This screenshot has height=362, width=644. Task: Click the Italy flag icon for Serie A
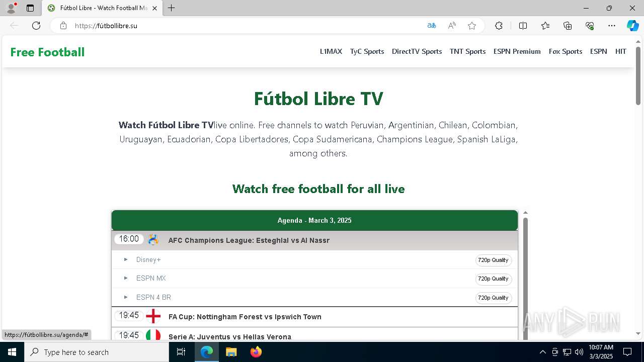click(153, 335)
